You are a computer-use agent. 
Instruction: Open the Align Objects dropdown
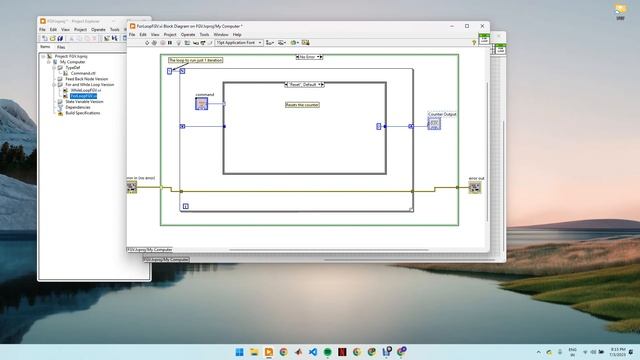[270, 42]
